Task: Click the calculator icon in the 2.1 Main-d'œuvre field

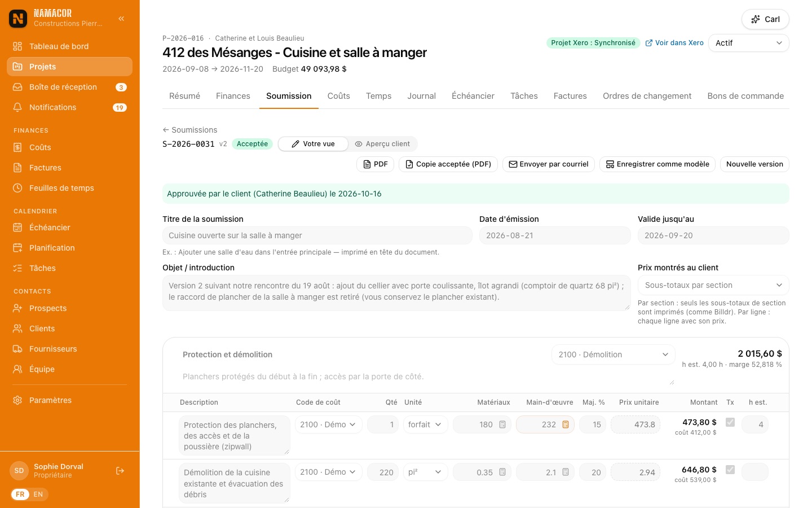Action: pos(566,472)
